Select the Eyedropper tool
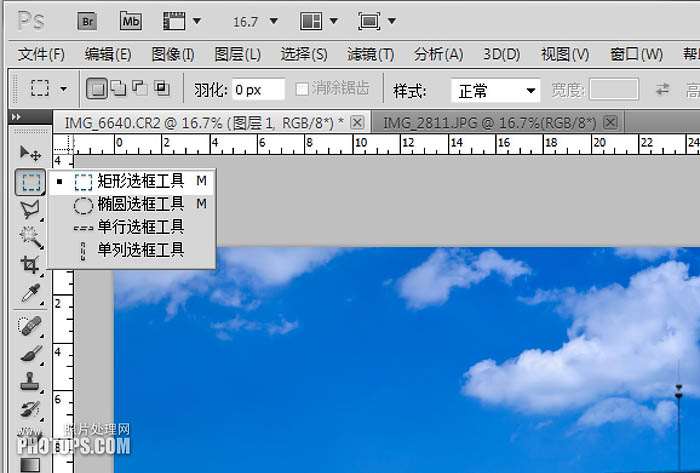The height and width of the screenshot is (473, 700). coord(30,293)
